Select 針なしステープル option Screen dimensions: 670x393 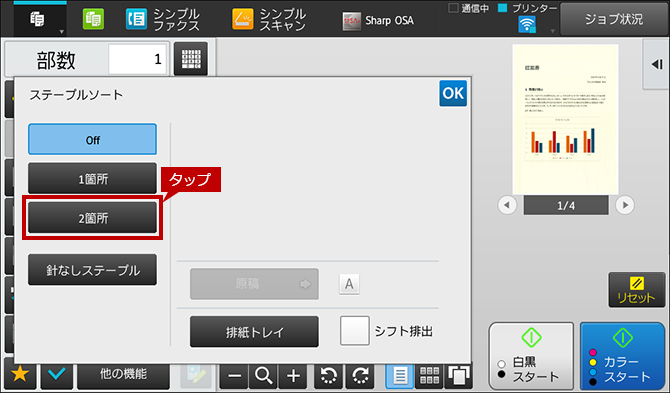tap(92, 270)
